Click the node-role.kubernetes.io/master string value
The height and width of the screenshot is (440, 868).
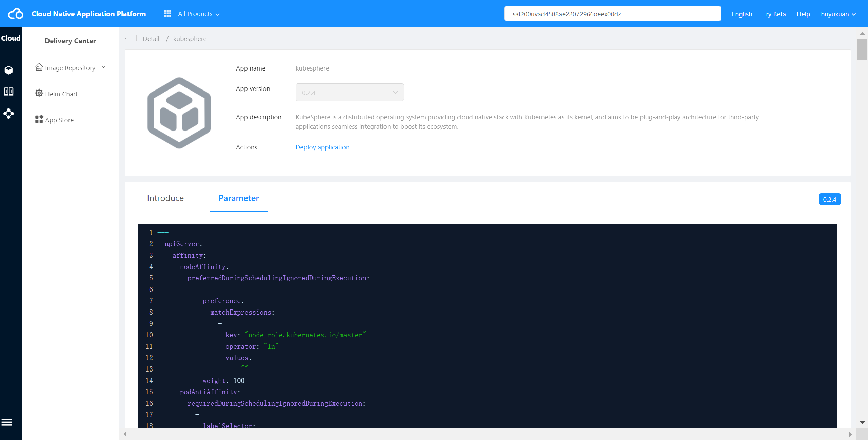pos(305,335)
